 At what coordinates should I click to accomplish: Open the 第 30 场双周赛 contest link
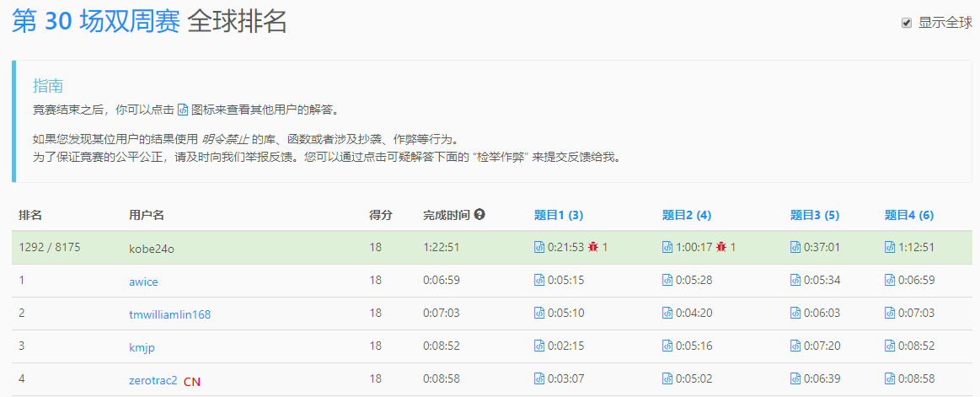tap(95, 22)
